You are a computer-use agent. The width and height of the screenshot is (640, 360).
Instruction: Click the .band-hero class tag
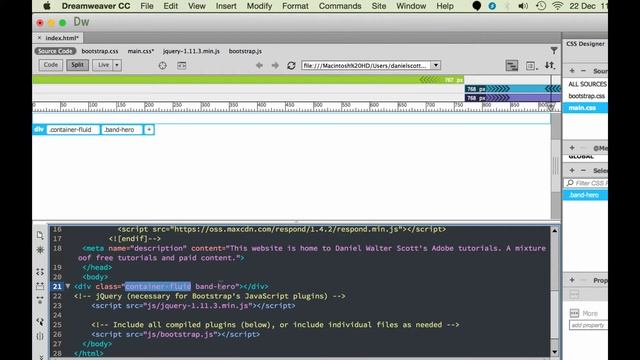122,129
